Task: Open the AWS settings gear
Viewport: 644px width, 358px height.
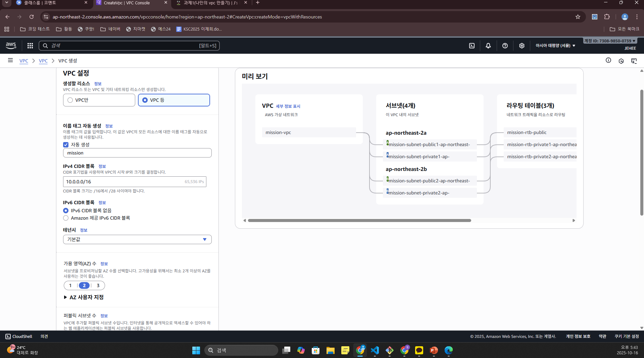Action: (522, 46)
